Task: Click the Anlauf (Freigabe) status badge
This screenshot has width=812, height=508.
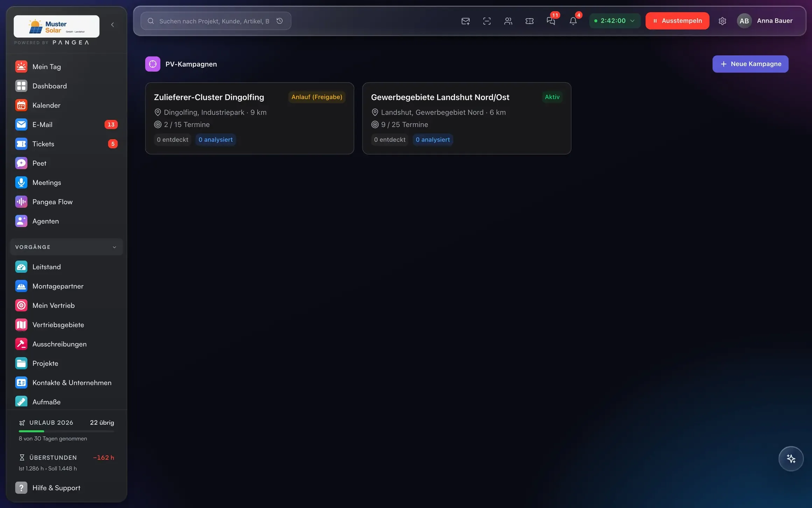Action: pyautogui.click(x=317, y=97)
